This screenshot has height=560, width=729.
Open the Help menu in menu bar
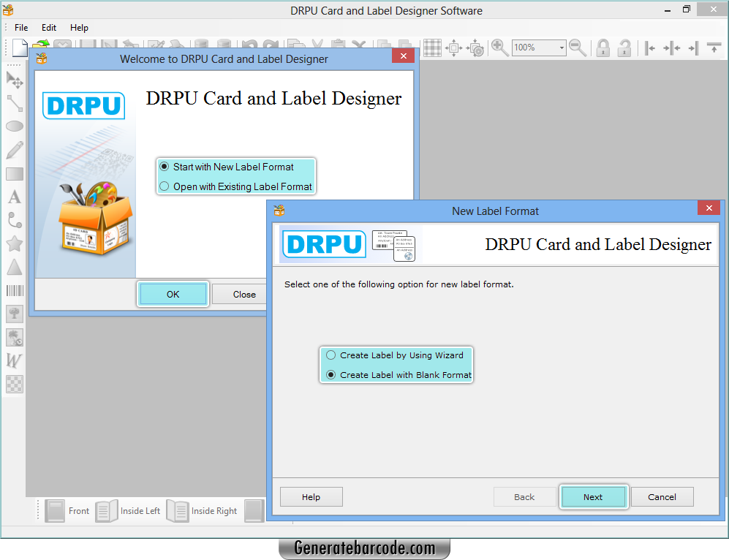79,28
